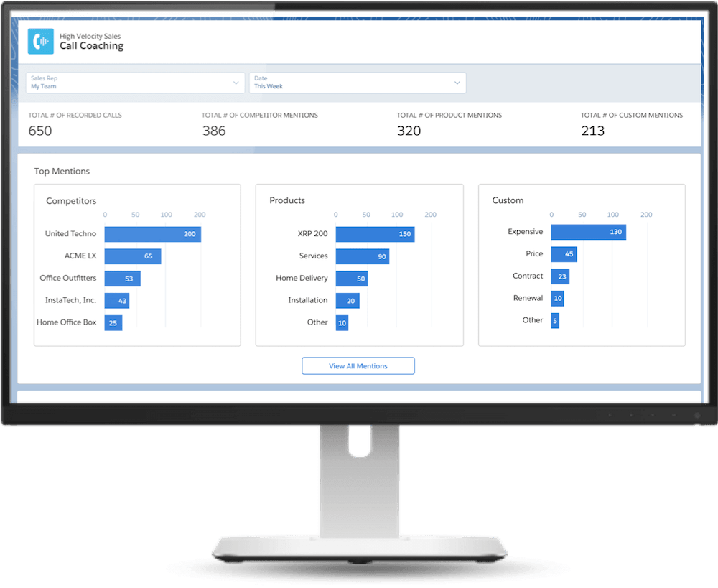
Task: Click 'TOTAL # OF PRODUCT MENTIONS' label
Action: point(449,116)
